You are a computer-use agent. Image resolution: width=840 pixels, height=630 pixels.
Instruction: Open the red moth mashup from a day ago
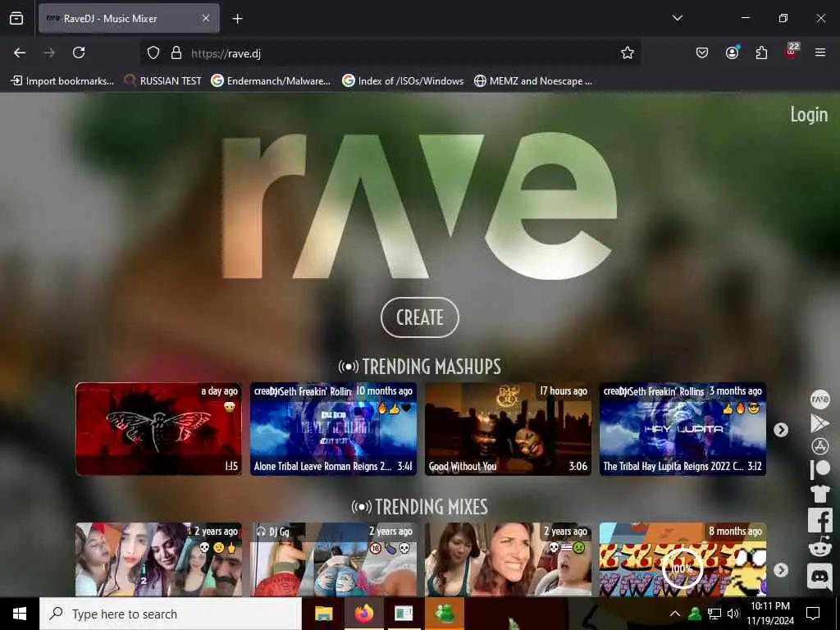click(x=158, y=429)
